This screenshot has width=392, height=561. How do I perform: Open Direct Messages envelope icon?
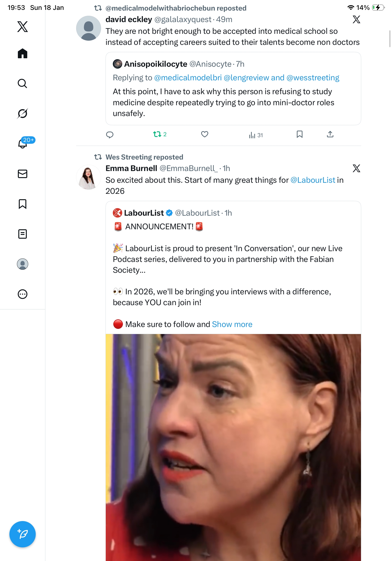[23, 174]
